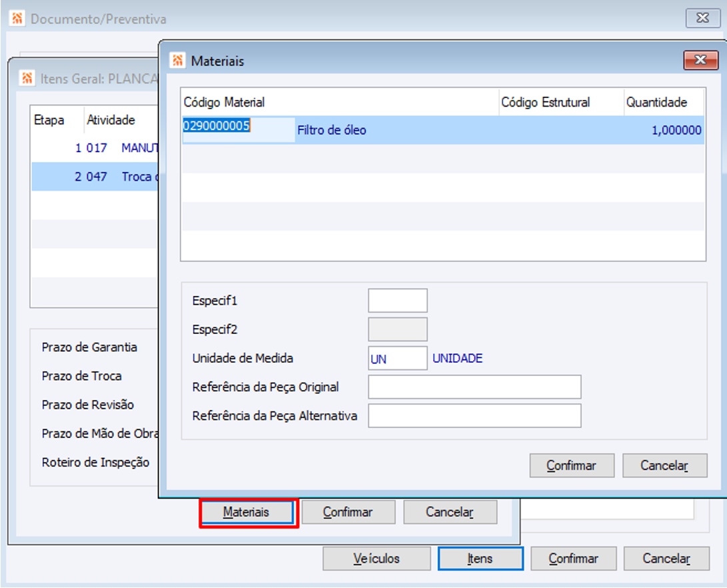Click the Etapa column header

(49, 120)
